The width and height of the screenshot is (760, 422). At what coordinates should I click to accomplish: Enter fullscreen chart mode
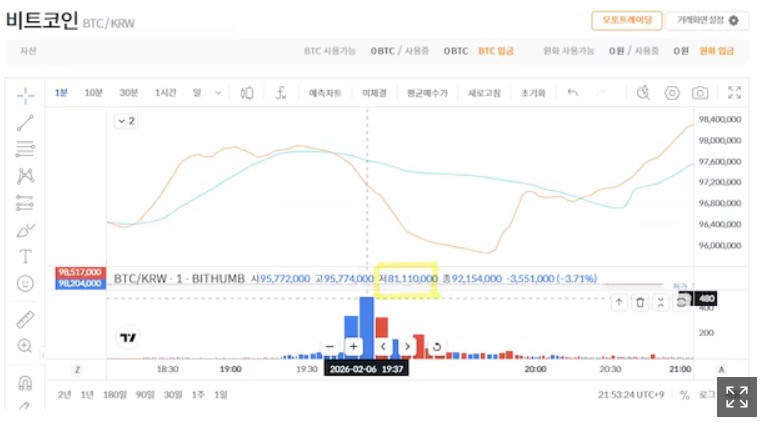coord(734,93)
